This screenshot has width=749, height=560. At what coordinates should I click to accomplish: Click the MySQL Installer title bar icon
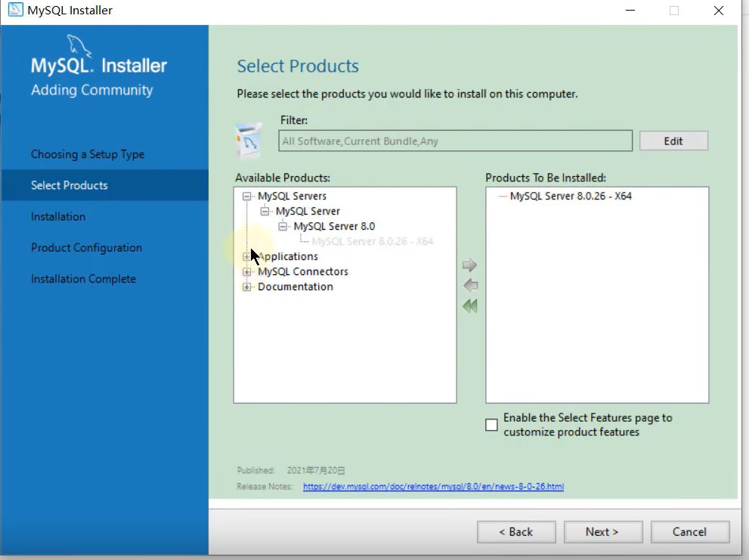14,10
